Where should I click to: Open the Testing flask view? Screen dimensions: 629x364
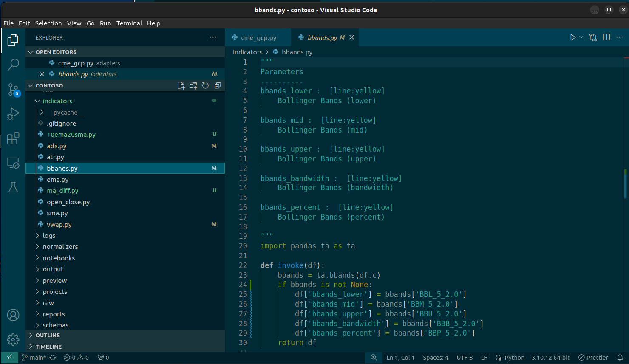tap(13, 187)
